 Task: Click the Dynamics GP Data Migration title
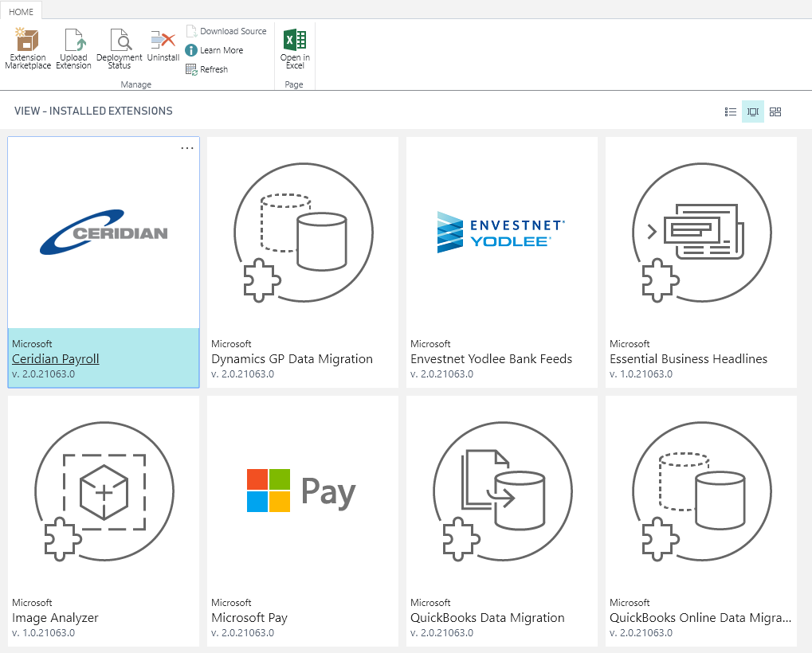click(x=292, y=358)
